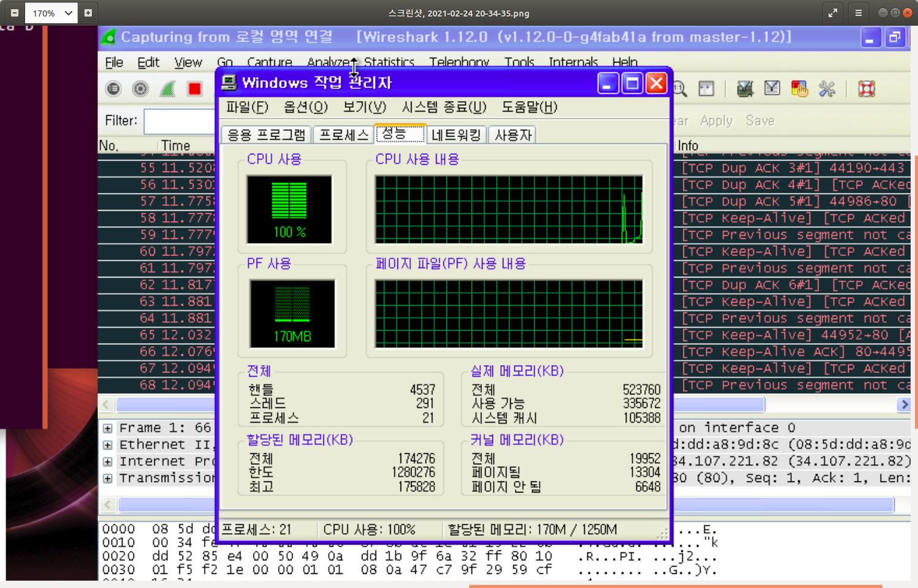
Task: Expand the Ethernet II tree node
Action: (x=108, y=445)
